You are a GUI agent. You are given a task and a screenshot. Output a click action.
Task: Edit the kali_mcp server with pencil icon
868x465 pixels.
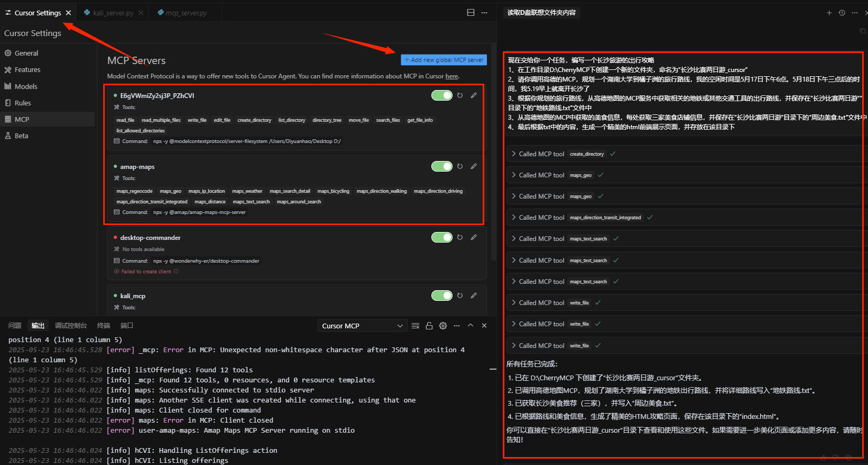click(474, 296)
